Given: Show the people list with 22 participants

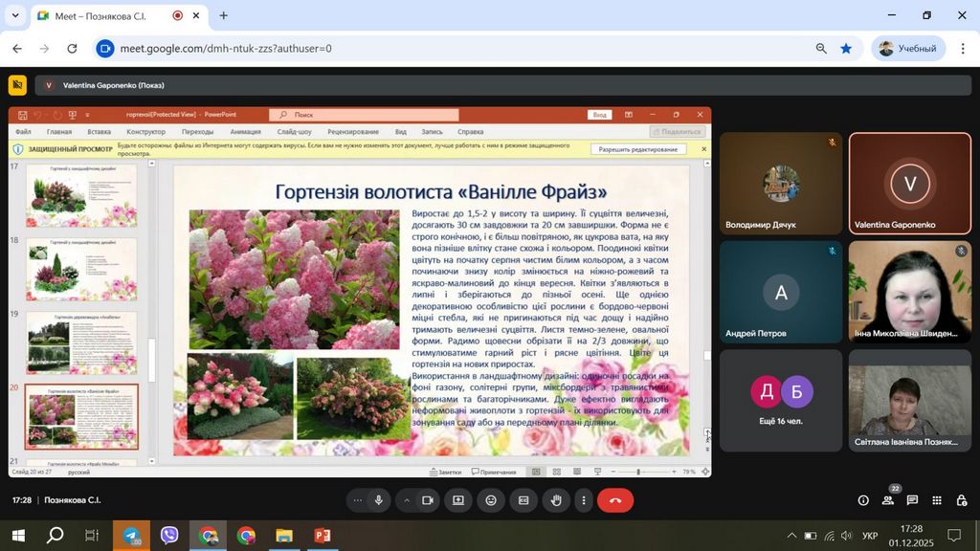Looking at the screenshot, I should [888, 500].
